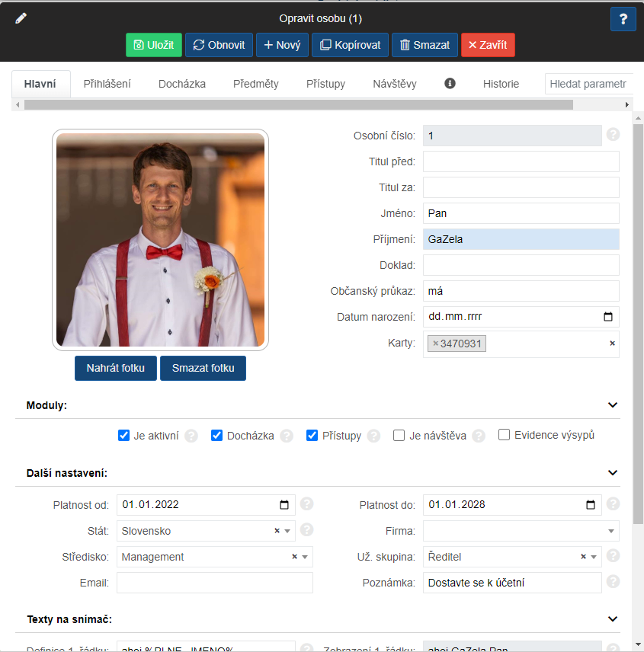This screenshot has height=652, width=644.
Task: Click the pencil edit icon in header
Action: point(21,18)
